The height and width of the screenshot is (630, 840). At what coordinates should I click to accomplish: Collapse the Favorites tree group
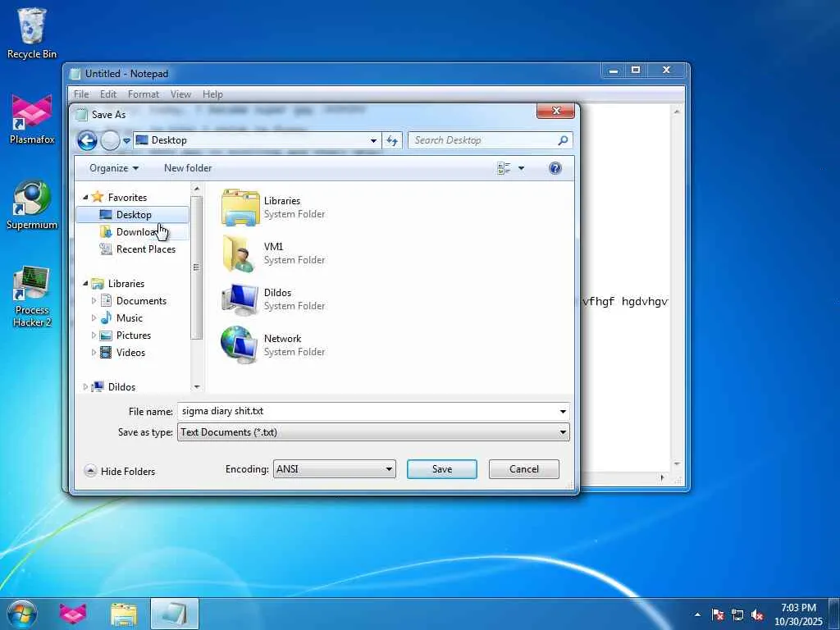(x=85, y=197)
